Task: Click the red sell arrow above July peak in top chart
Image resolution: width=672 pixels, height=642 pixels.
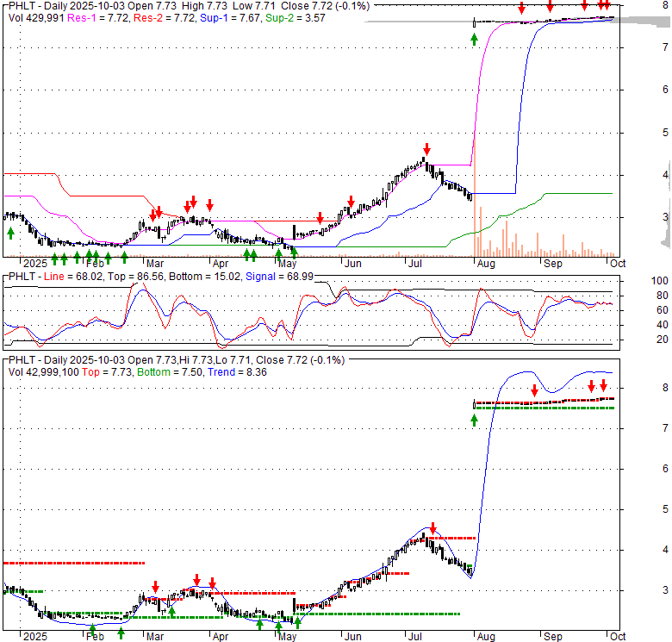Action: [426, 149]
